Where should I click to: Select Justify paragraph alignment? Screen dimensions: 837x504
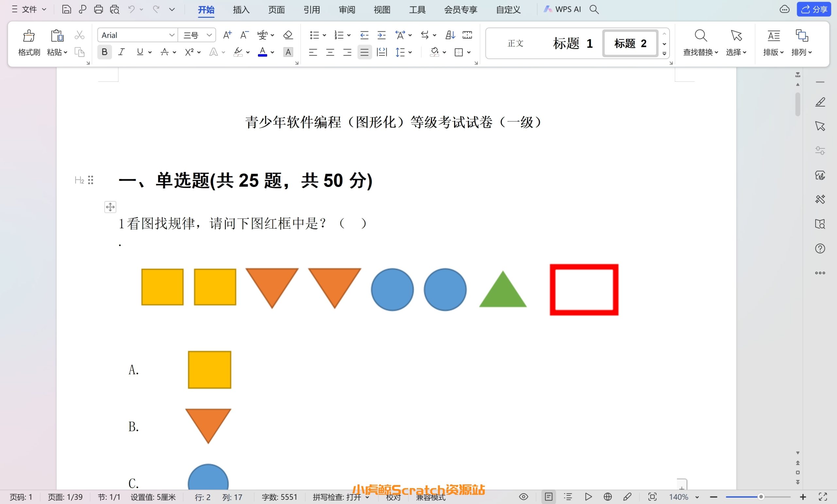(365, 52)
